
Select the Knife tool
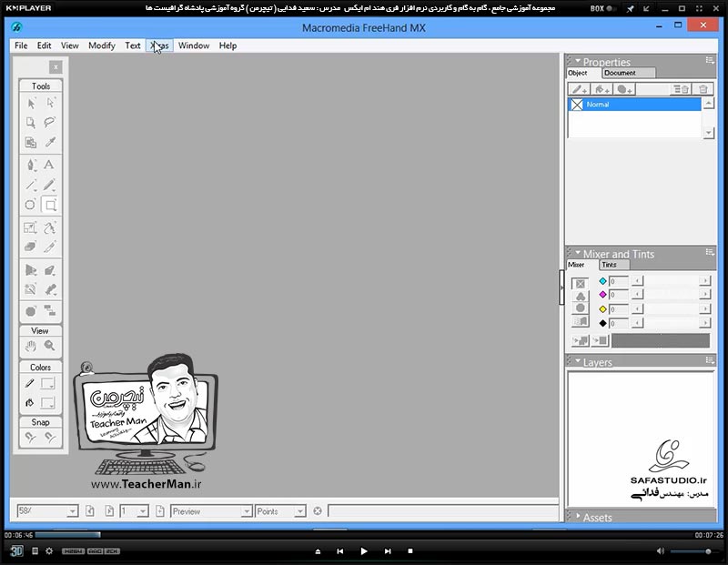coord(50,247)
